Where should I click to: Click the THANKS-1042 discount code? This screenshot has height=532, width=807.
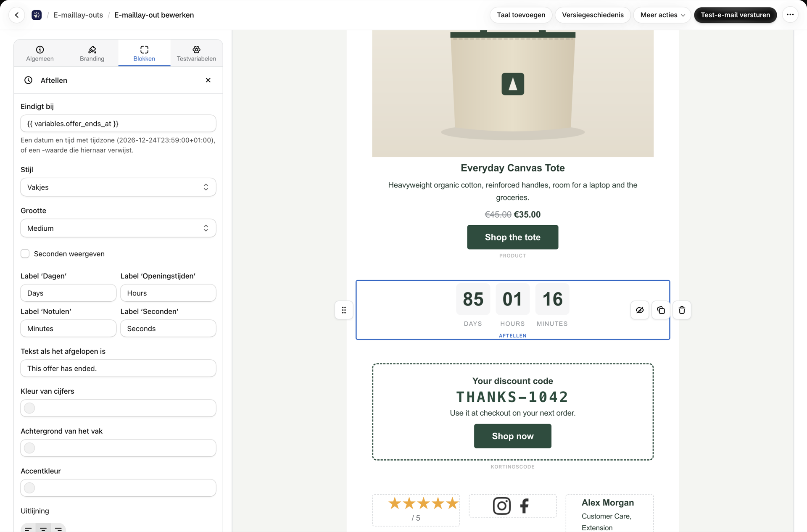512,397
